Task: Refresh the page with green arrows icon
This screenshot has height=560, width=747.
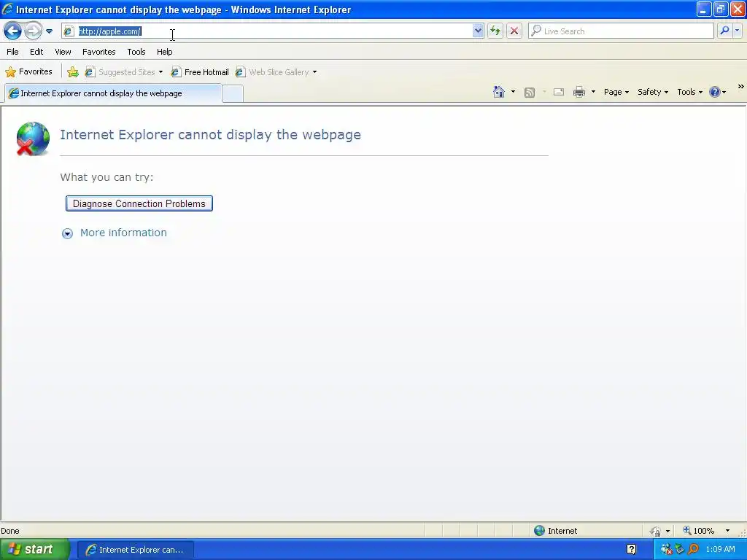Action: point(495,31)
